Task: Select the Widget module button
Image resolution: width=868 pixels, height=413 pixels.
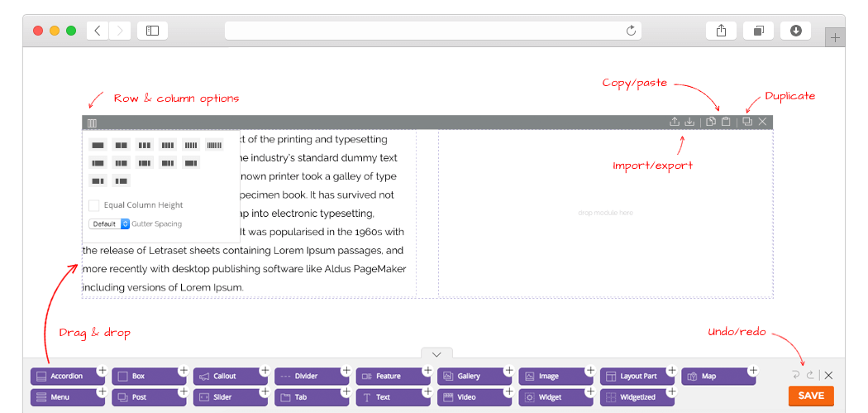Action: (x=556, y=397)
